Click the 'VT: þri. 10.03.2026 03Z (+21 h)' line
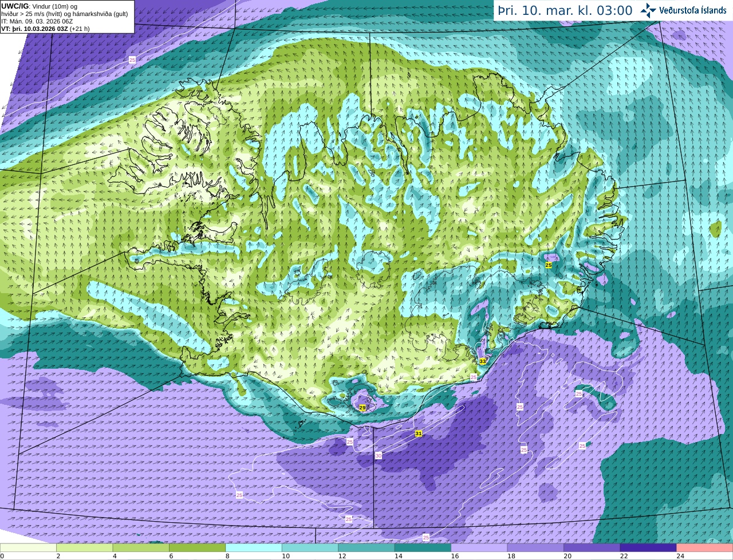 point(45,29)
